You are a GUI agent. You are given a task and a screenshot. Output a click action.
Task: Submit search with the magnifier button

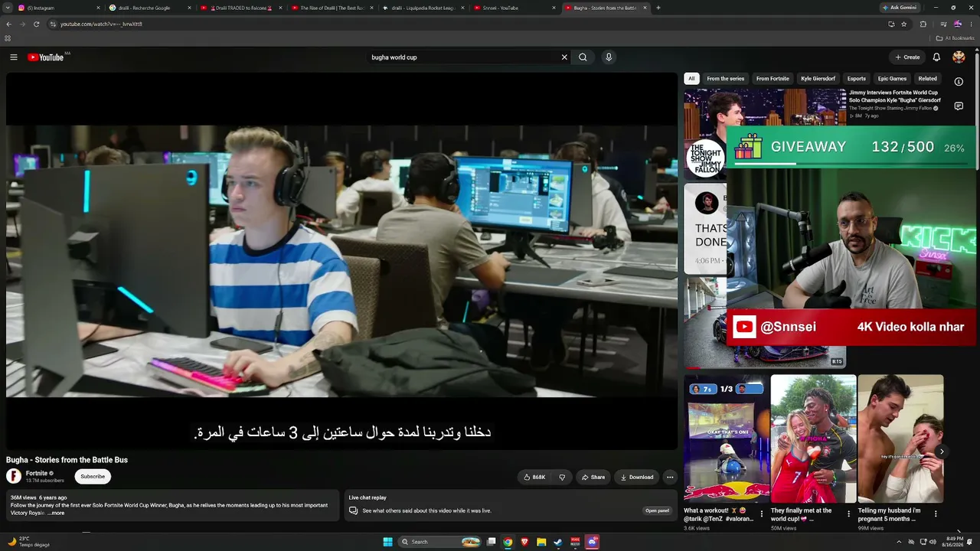click(583, 57)
